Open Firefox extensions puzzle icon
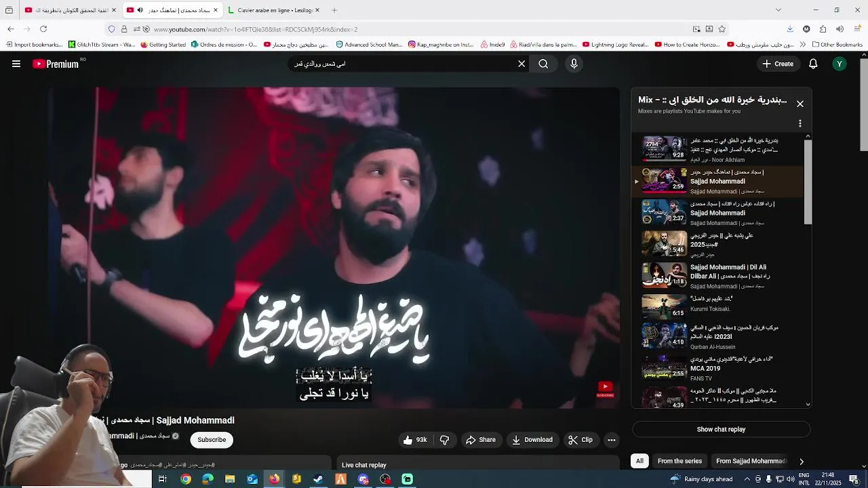Image resolution: width=868 pixels, height=488 pixels. click(823, 29)
